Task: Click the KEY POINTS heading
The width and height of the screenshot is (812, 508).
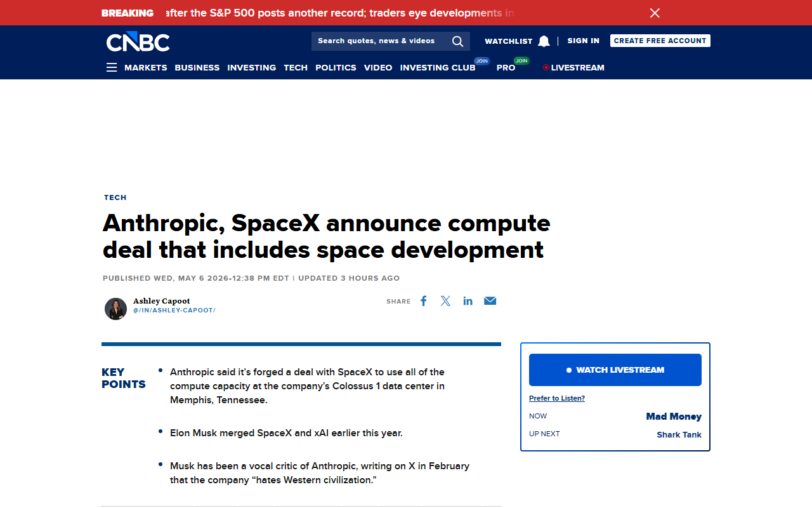Action: 124,378
